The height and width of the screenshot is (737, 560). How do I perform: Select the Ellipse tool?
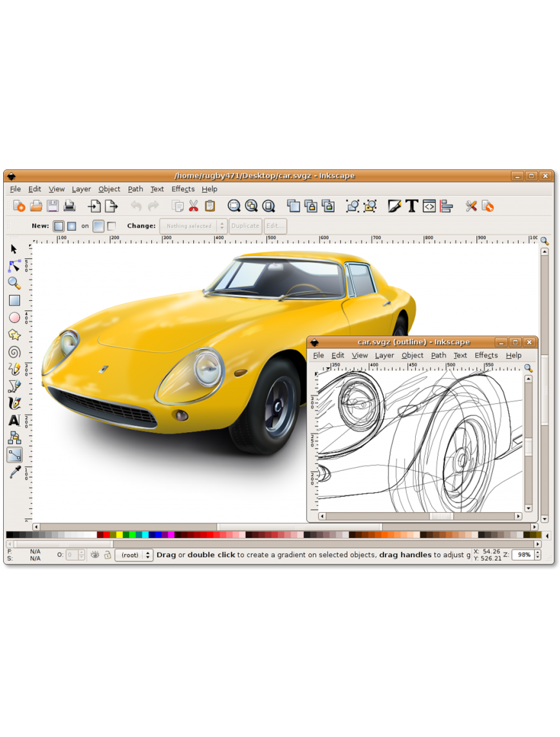[14, 318]
